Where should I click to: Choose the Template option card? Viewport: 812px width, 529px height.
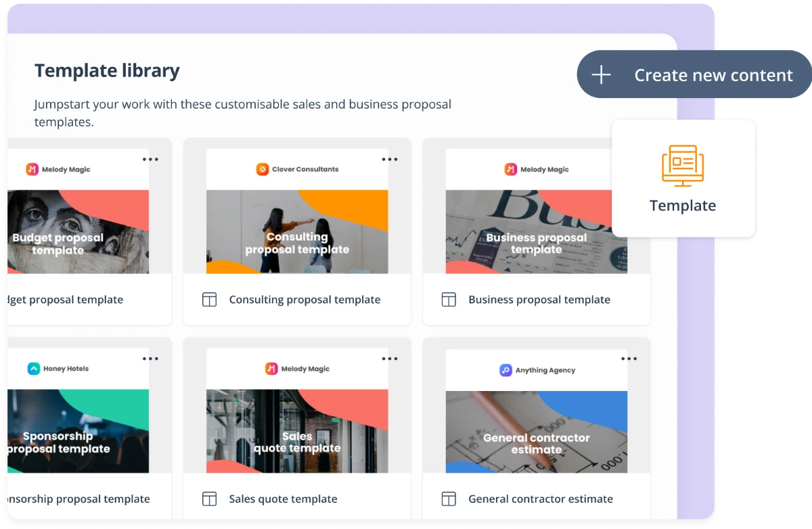(683, 179)
